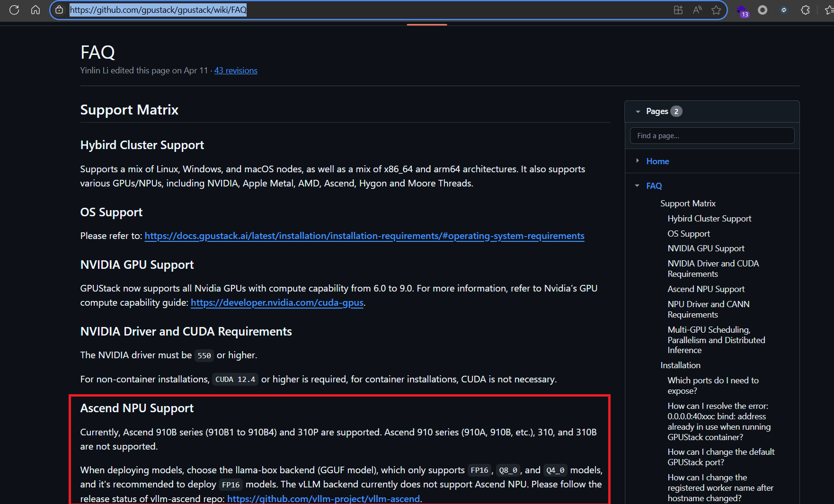
Task: Collapse the FAQ page outline
Action: click(x=638, y=186)
